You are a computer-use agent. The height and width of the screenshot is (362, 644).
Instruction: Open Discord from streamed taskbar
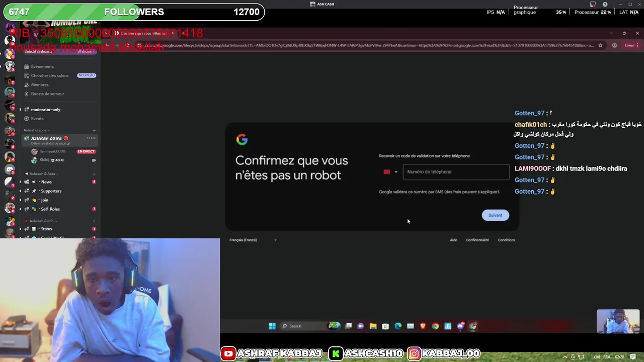point(460,326)
